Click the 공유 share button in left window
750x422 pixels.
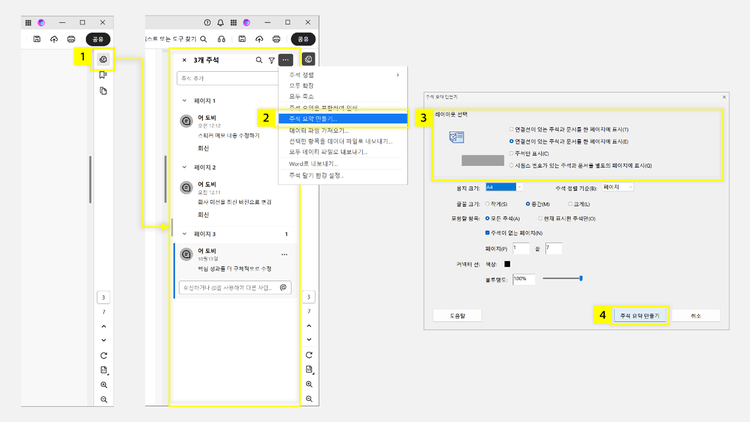coord(98,39)
